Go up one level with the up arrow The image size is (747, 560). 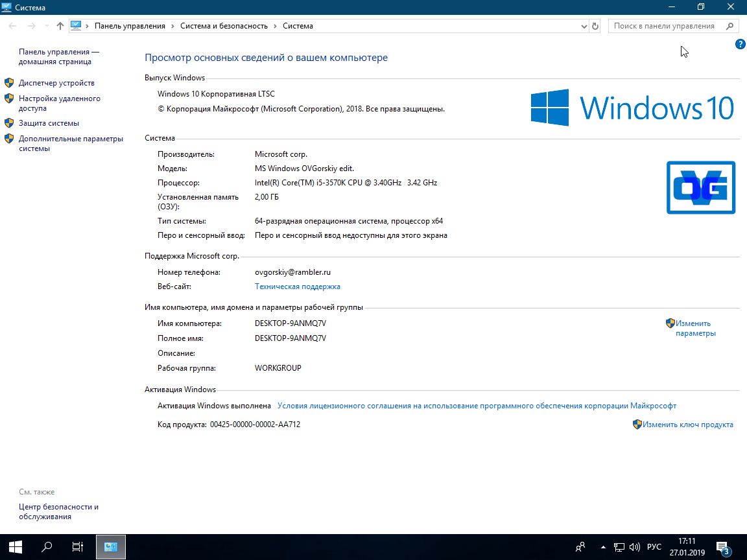point(60,26)
